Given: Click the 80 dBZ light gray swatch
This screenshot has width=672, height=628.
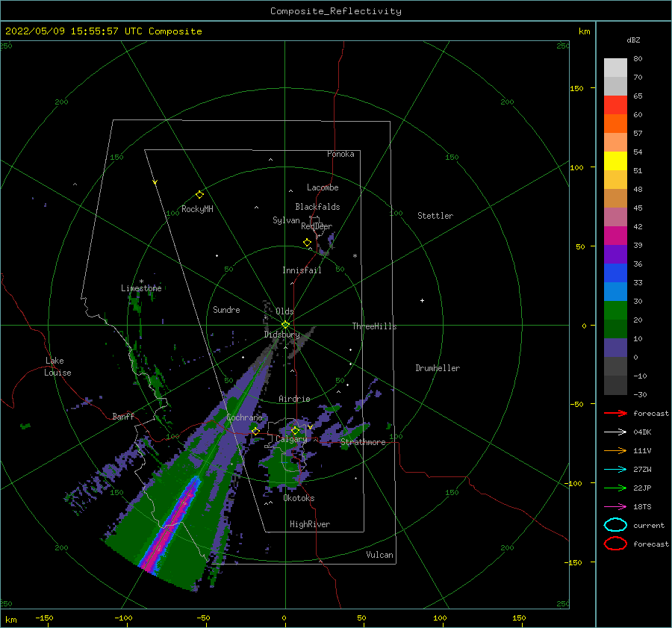Looking at the screenshot, I should click(615, 67).
